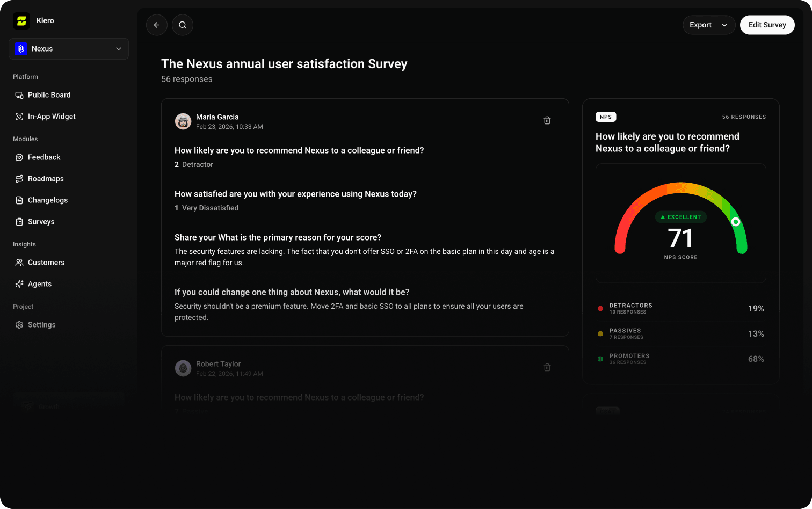
Task: Delete Maria Garcia's response
Action: click(547, 121)
